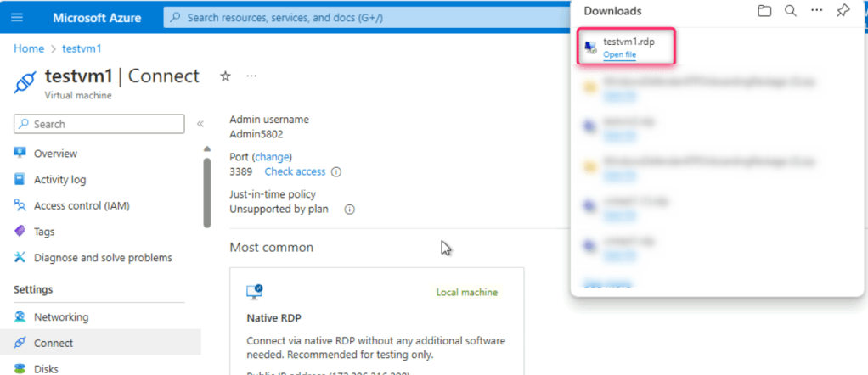
Task: Click the Check access link
Action: pyautogui.click(x=295, y=171)
